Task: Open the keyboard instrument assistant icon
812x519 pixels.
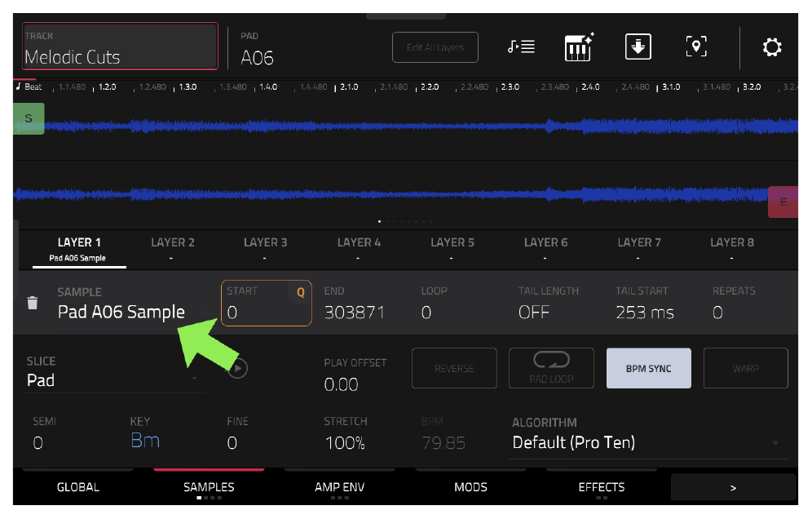Action: click(579, 47)
